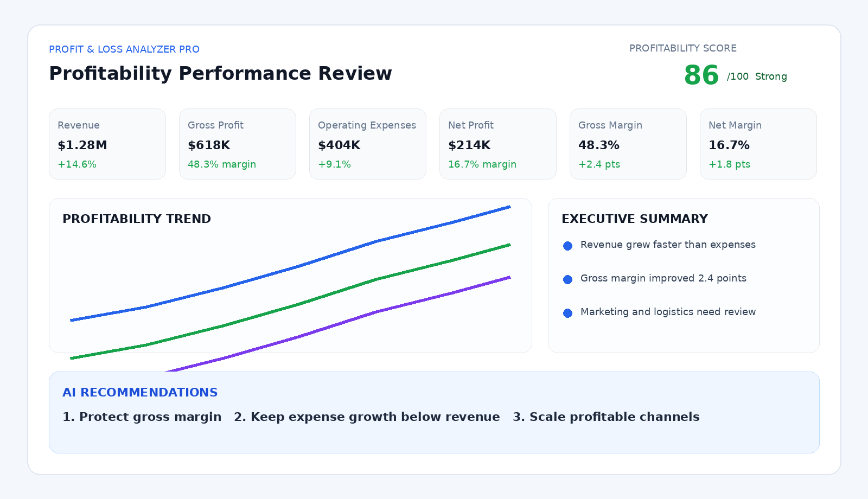Select the Net Profit card title
The width and height of the screenshot is (868, 499).
471,125
